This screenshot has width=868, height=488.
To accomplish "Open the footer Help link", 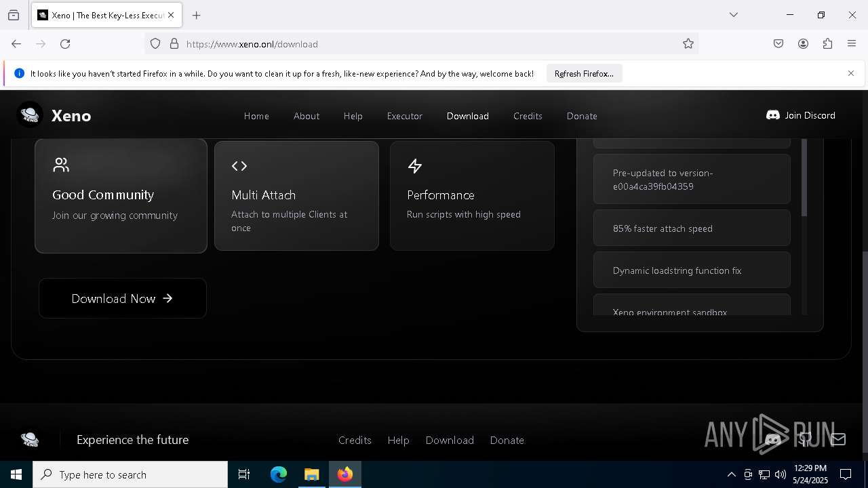I will [398, 440].
